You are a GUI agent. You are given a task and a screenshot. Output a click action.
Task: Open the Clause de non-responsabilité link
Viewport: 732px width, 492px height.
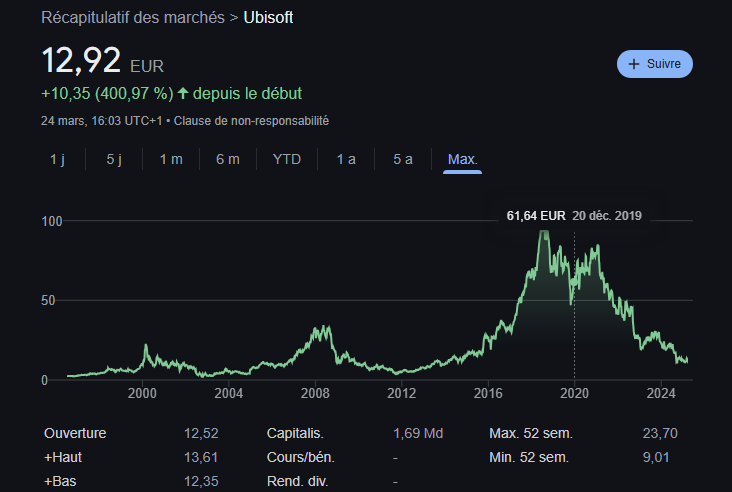[251, 121]
